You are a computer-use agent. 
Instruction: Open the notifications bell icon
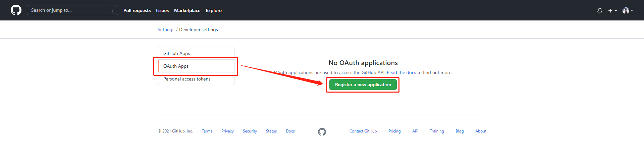pyautogui.click(x=600, y=10)
